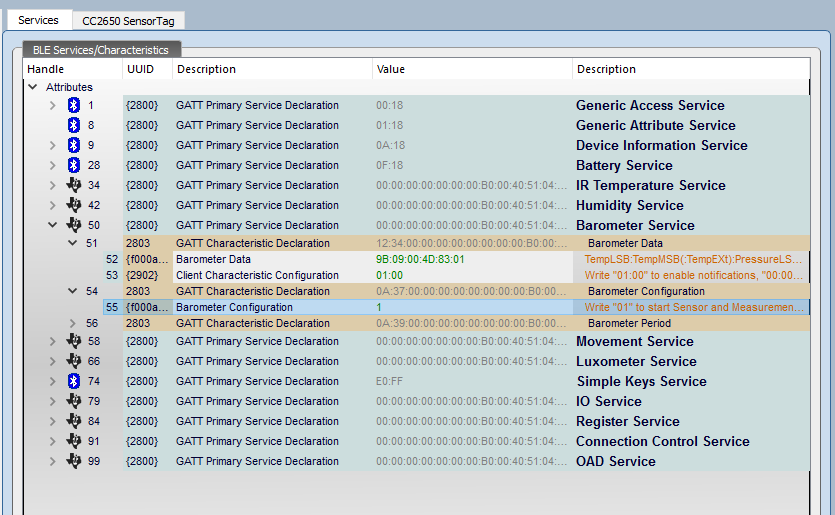The height and width of the screenshot is (515, 835).
Task: Collapse the Barometer Service tree node
Action: [x=53, y=225]
